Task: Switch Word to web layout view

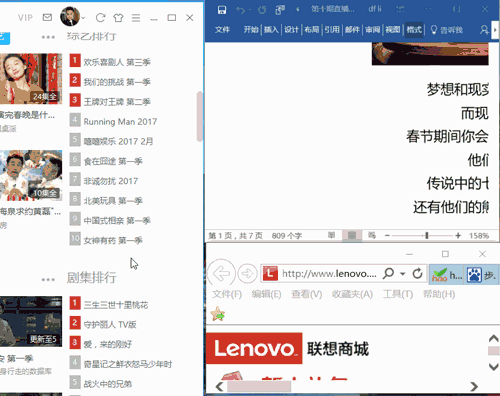Action: click(372, 235)
